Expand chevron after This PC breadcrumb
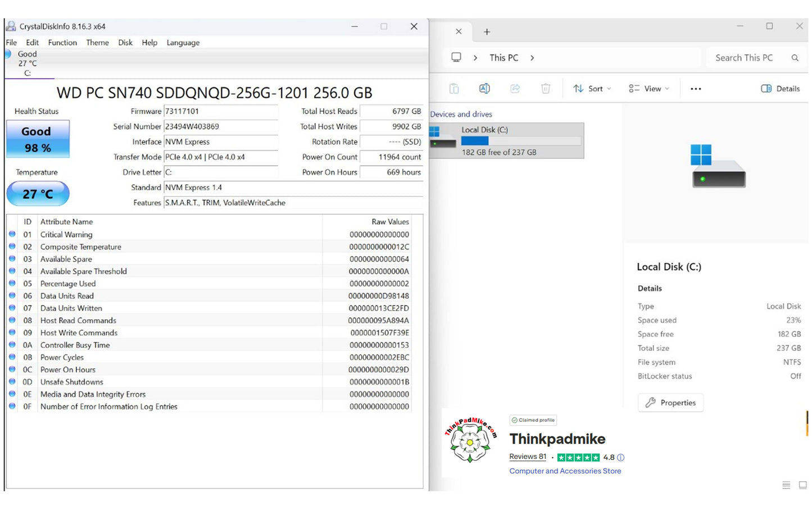The height and width of the screenshot is (510, 812). point(532,58)
